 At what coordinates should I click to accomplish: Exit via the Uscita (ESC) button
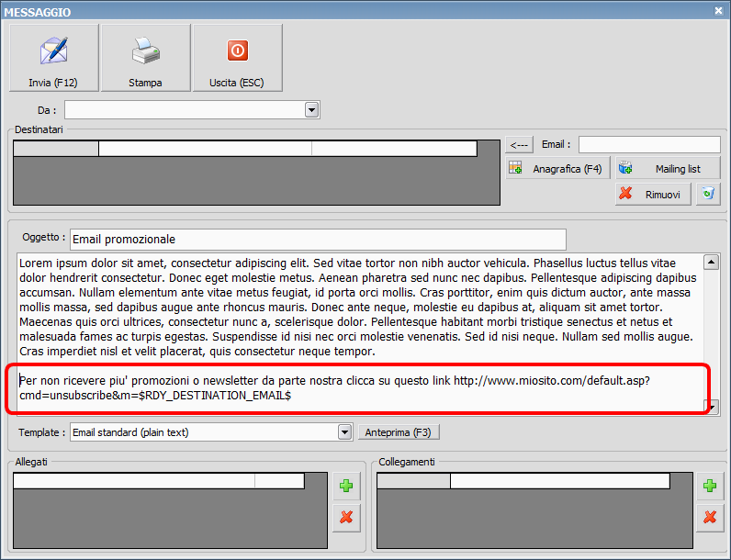(237, 58)
